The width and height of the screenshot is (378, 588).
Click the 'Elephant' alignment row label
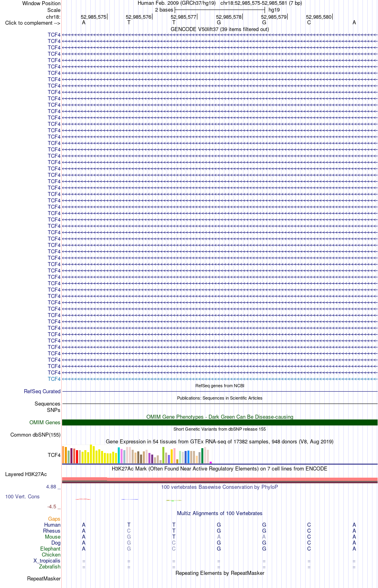[51, 549]
